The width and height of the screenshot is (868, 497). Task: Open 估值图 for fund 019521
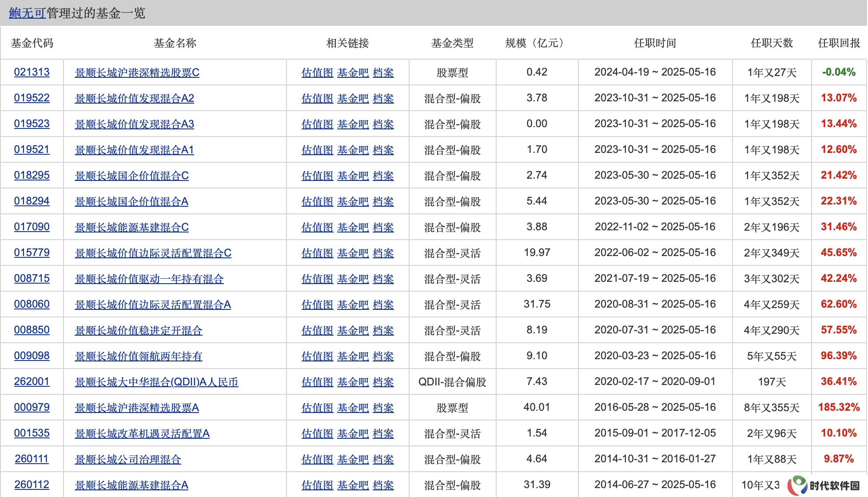318,150
